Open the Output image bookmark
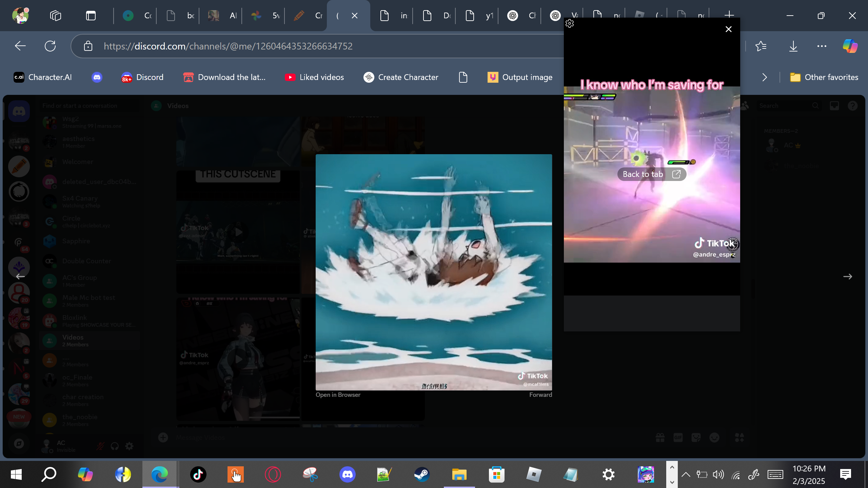The image size is (868, 488). point(520,77)
